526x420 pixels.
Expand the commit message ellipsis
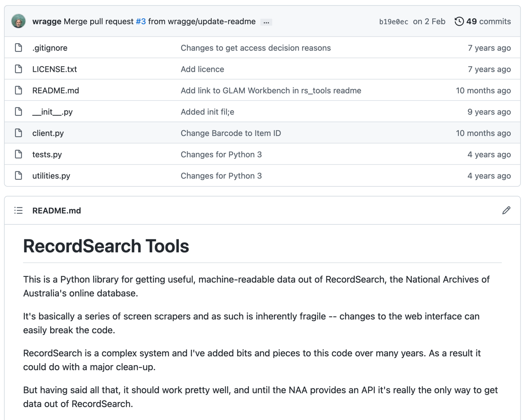(x=266, y=22)
